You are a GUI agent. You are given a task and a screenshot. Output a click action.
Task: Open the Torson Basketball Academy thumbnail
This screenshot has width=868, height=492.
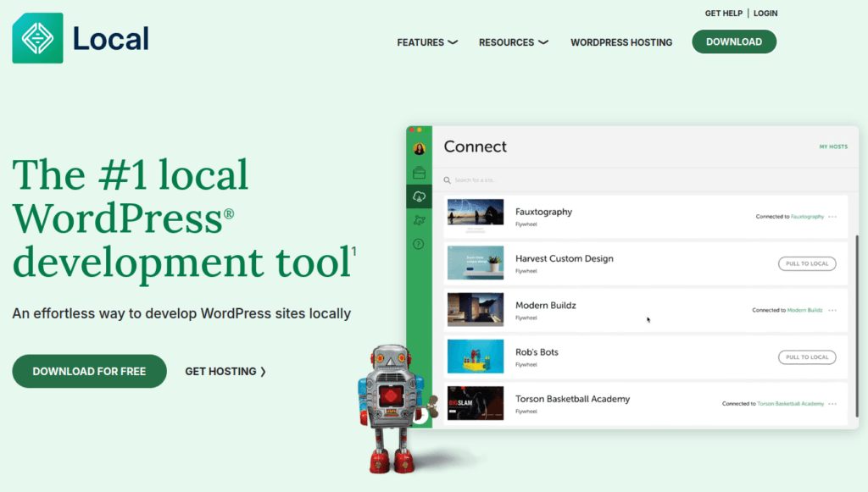[x=476, y=403]
